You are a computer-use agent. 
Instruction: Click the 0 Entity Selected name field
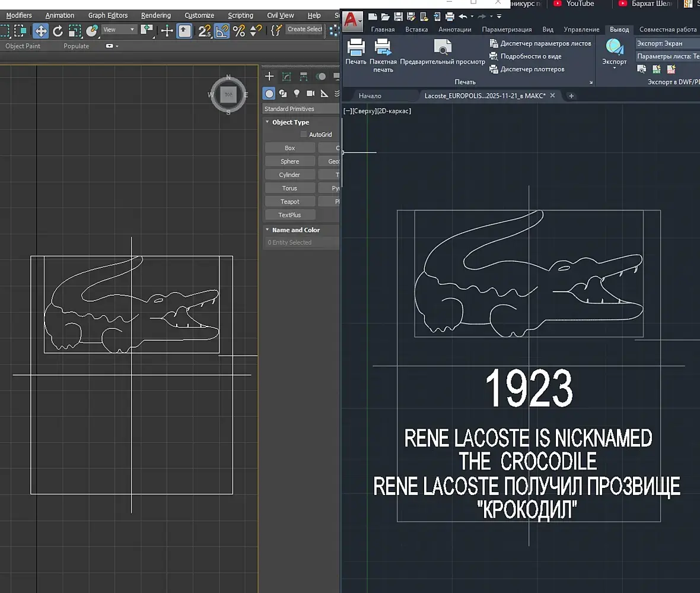pos(300,242)
